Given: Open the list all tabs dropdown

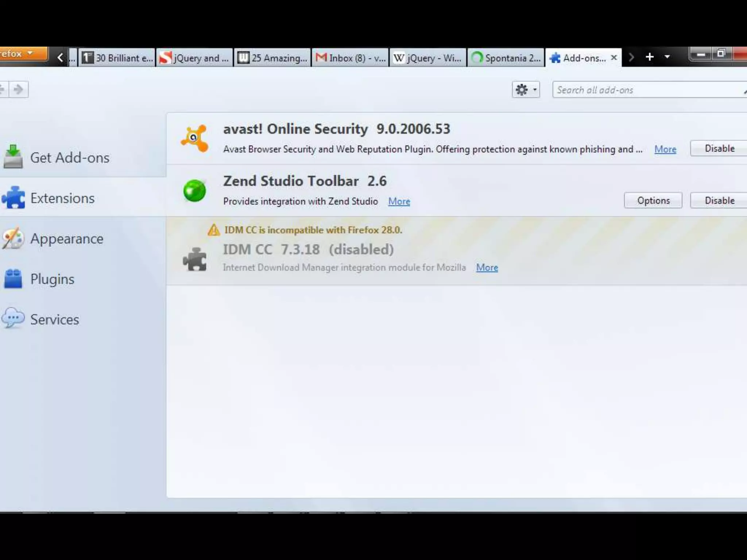Looking at the screenshot, I should (x=667, y=57).
